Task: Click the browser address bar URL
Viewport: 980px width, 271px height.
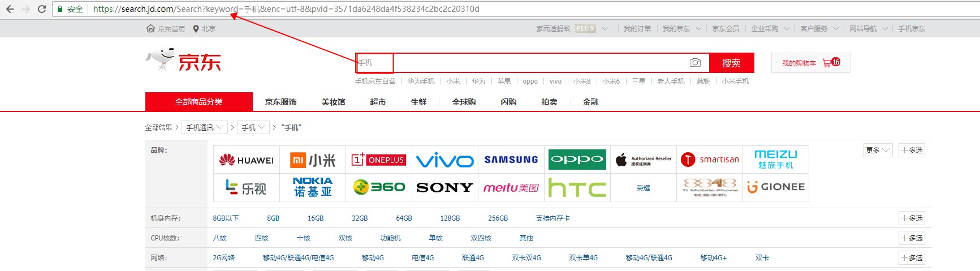Action: tap(286, 9)
